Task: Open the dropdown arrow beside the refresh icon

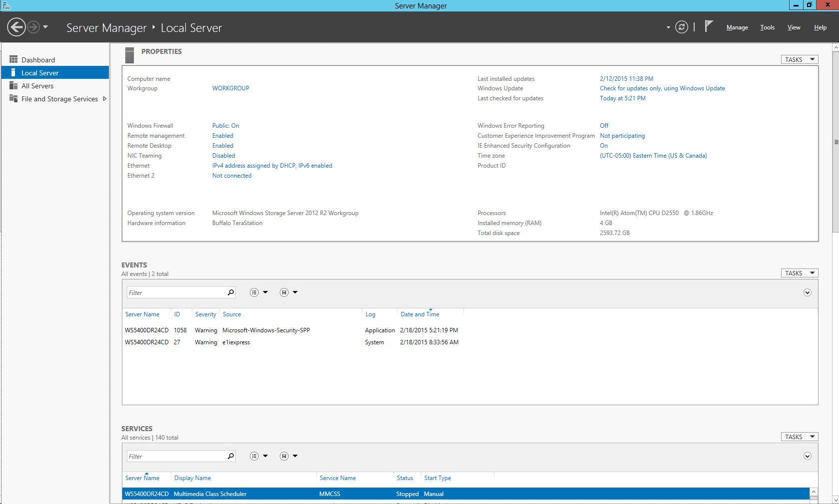Action: [668, 27]
